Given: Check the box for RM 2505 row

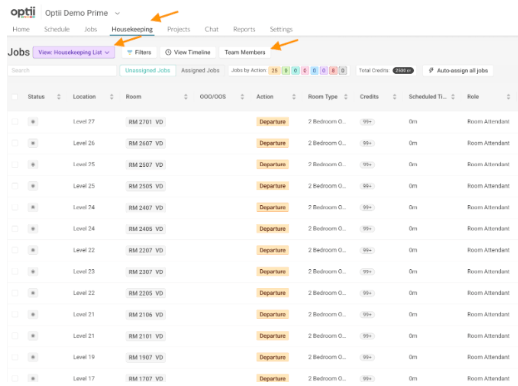Looking at the screenshot, I should [15, 186].
